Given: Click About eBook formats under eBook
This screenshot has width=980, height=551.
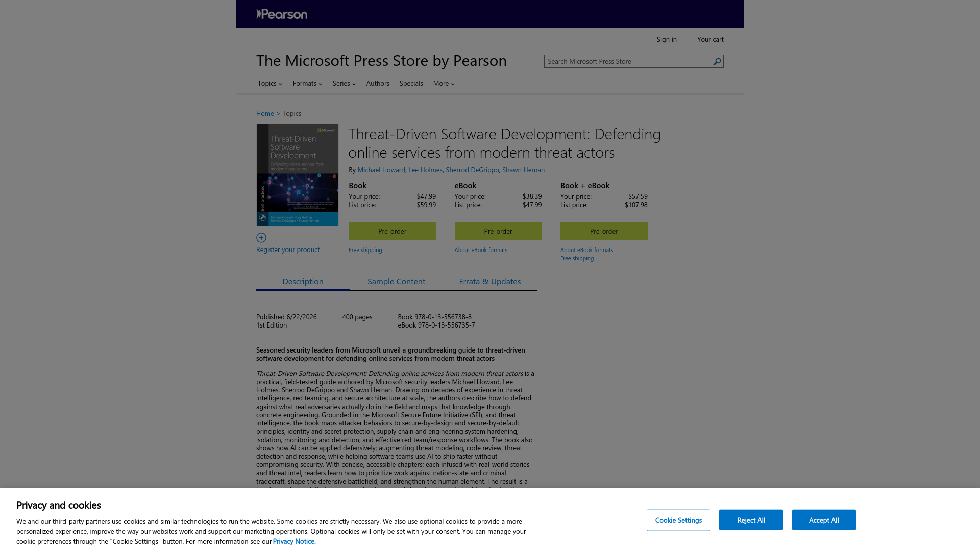Looking at the screenshot, I should (x=481, y=250).
